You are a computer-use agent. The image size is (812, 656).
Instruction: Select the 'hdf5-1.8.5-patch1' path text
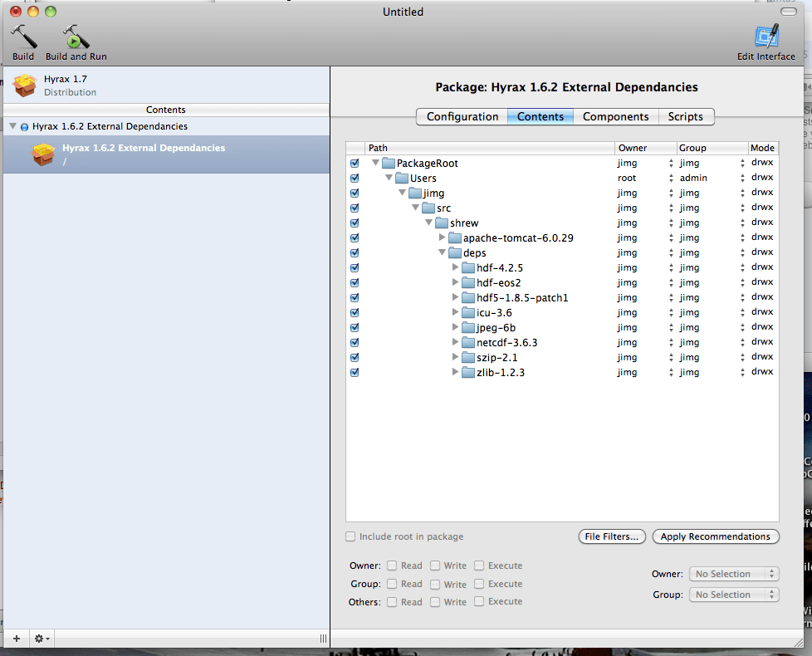(522, 298)
